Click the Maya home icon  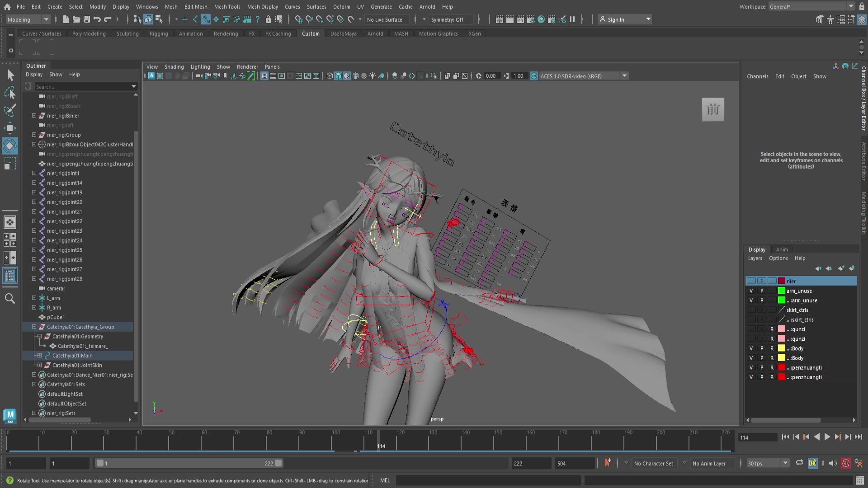pos(7,7)
